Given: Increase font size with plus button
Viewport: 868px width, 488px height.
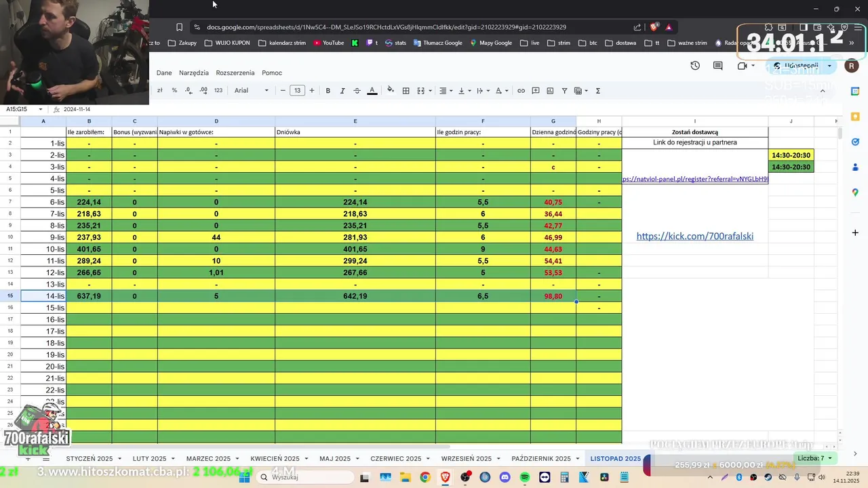Looking at the screenshot, I should point(312,90).
